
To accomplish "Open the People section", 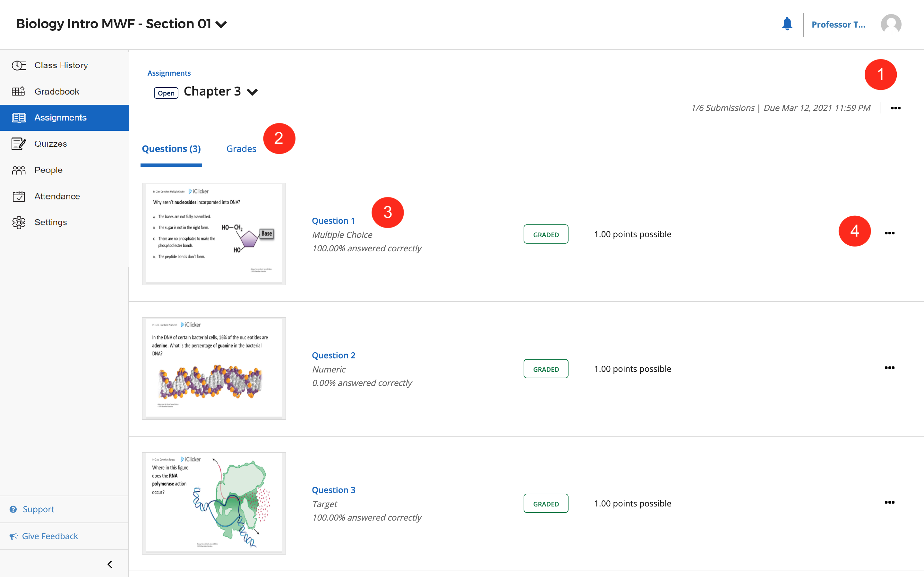I will click(48, 170).
